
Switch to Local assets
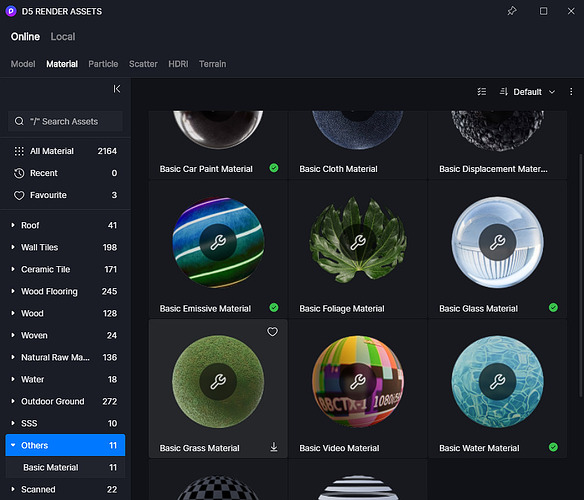coord(63,37)
